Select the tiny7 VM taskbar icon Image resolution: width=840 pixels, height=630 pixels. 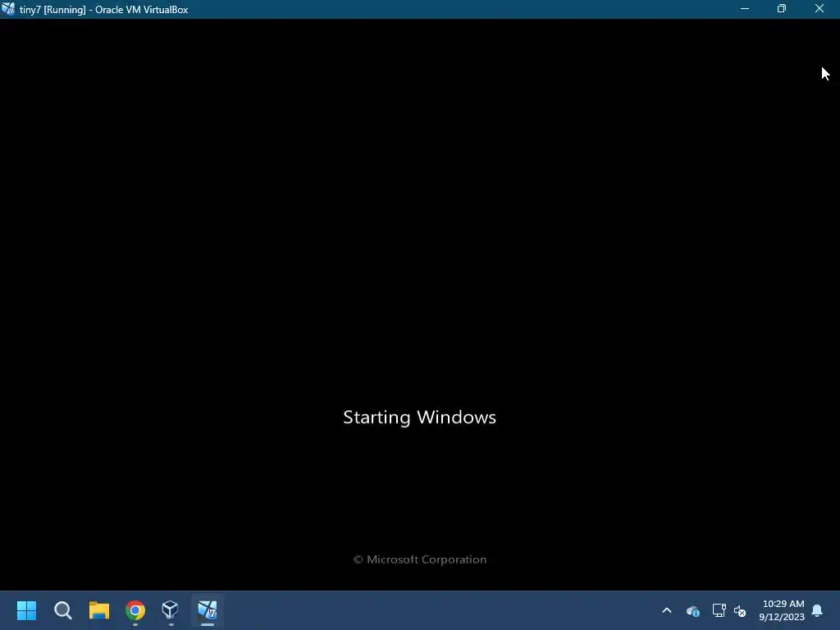(208, 610)
